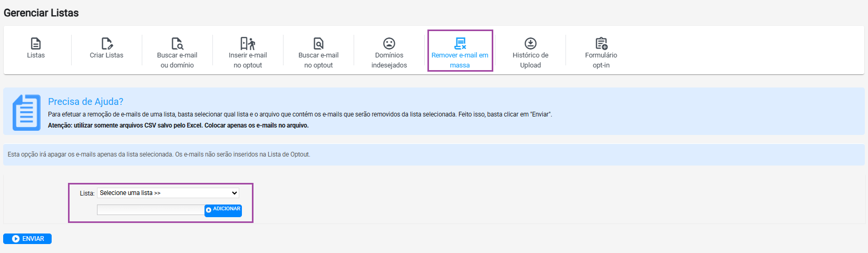Click the file input field beside ADICIONAR
The height and width of the screenshot is (253, 868).
pyautogui.click(x=151, y=210)
